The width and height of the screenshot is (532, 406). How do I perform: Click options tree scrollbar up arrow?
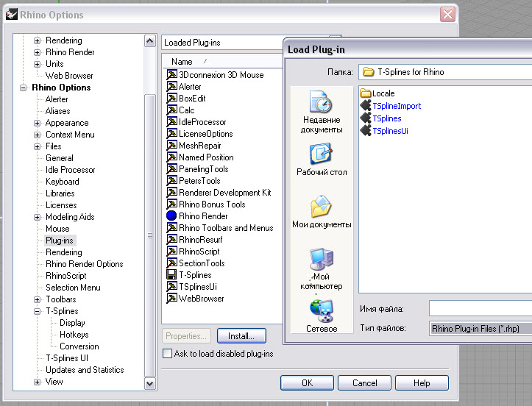click(x=150, y=41)
